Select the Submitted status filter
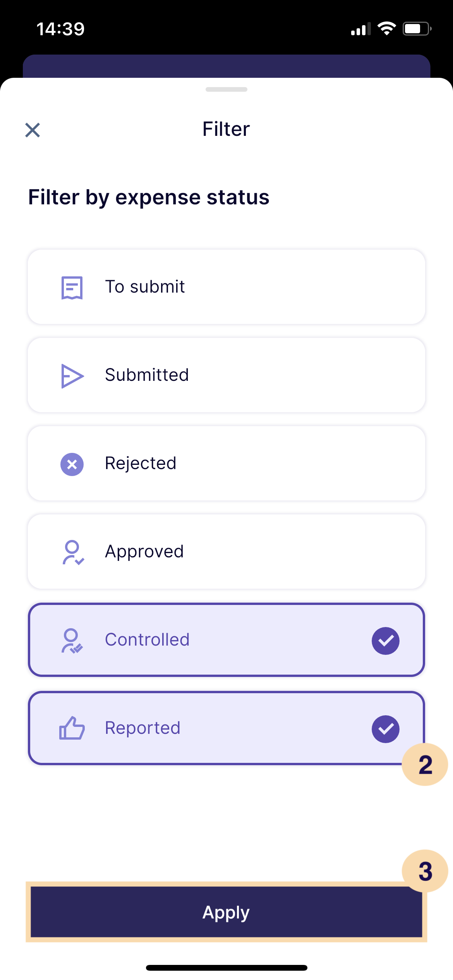 pyautogui.click(x=226, y=375)
